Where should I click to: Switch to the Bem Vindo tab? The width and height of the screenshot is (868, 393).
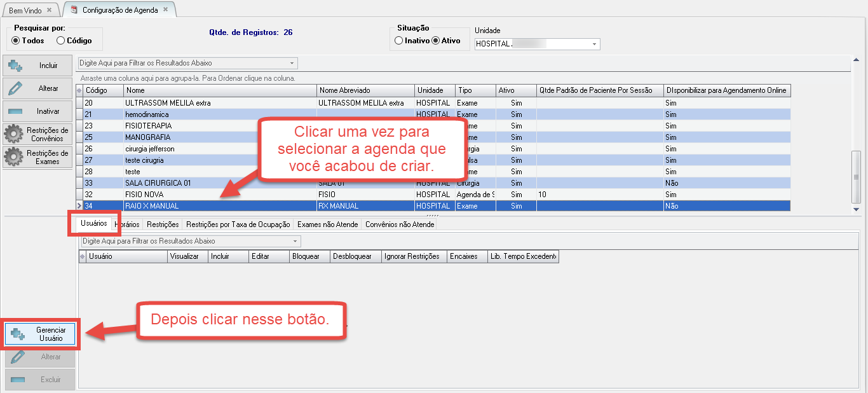point(25,11)
